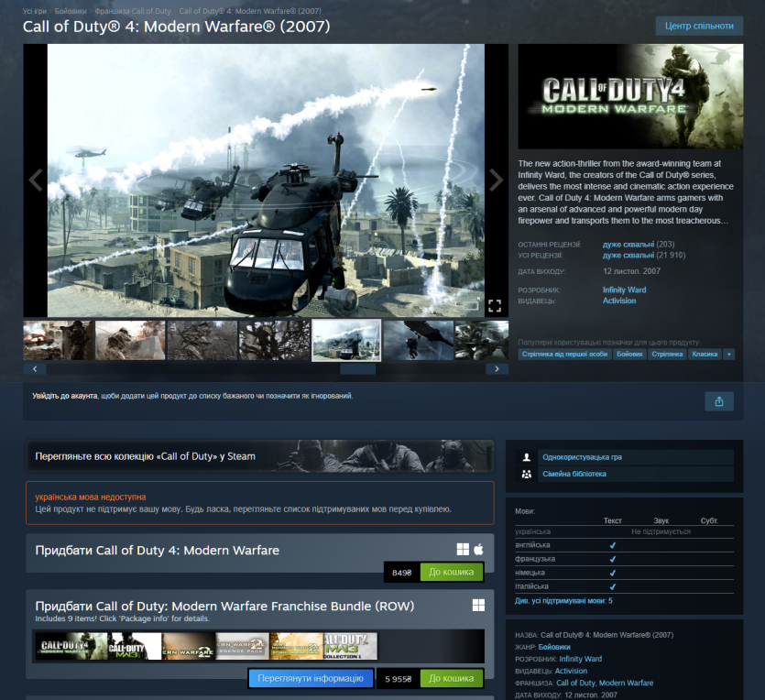
Task: Open fullscreen view of screenshot
Action: pyautogui.click(x=495, y=306)
